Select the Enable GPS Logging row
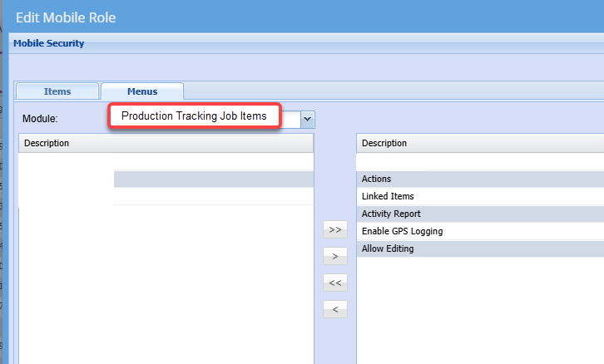Screen dimensions: 604x364 pyautogui.click(x=480, y=231)
